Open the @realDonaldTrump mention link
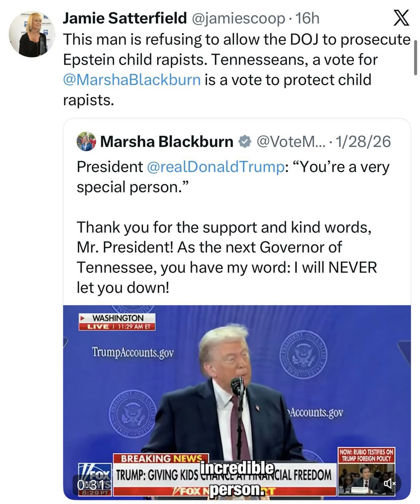This screenshot has width=420, height=504. [x=215, y=167]
